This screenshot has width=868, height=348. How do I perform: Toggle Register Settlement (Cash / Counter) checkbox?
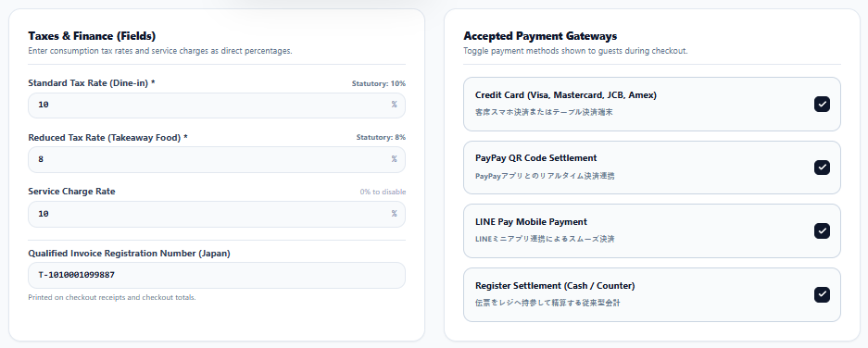(x=822, y=295)
